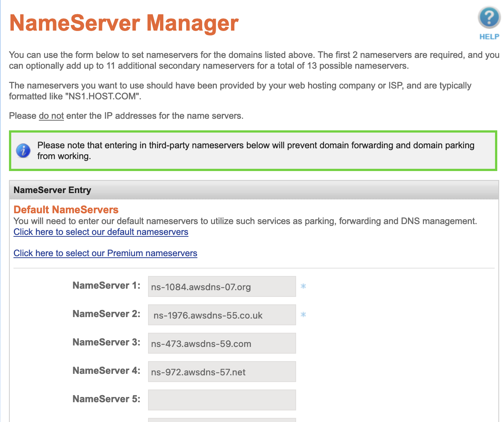The height and width of the screenshot is (422, 504).
Task: Click the "NameServer 3:" label
Action: [106, 342]
